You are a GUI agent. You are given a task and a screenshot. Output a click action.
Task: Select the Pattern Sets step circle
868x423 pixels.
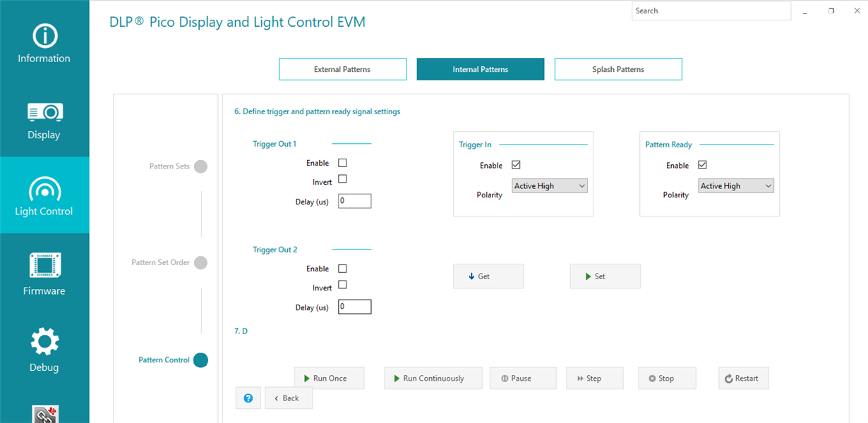click(200, 167)
